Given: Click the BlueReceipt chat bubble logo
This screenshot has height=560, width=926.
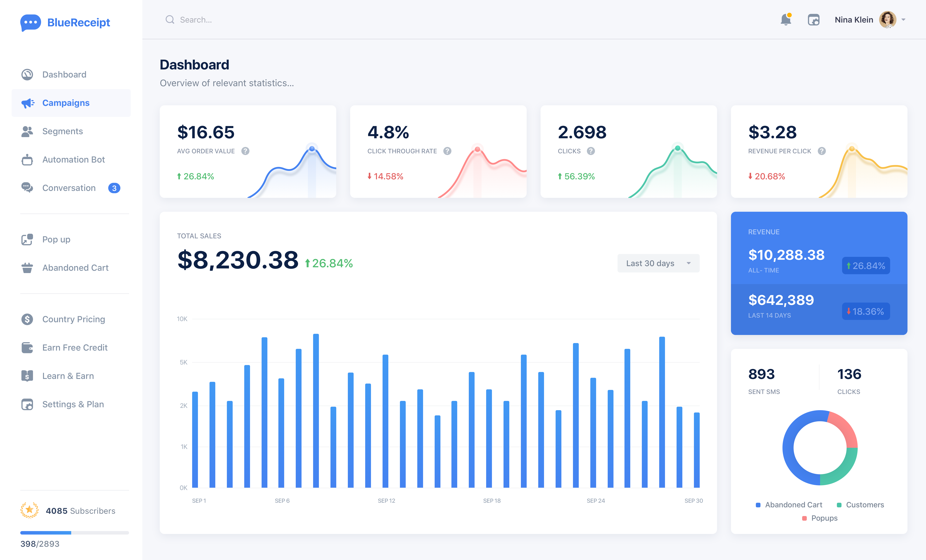Looking at the screenshot, I should pyautogui.click(x=30, y=23).
